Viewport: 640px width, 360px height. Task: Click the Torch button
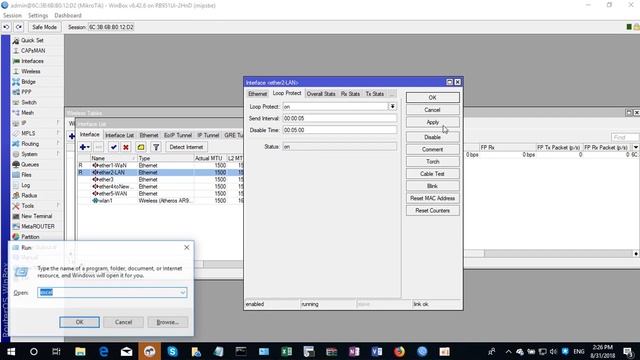tap(433, 162)
